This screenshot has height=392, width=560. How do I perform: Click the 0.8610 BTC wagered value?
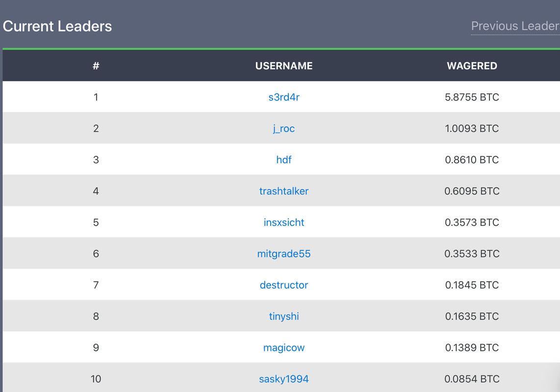472,160
